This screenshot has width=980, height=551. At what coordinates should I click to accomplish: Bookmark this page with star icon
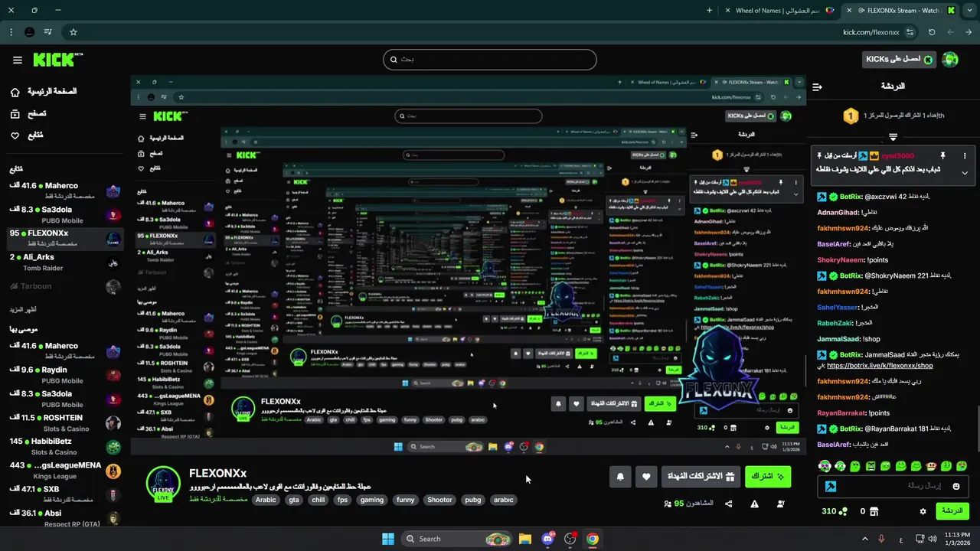pyautogui.click(x=73, y=32)
